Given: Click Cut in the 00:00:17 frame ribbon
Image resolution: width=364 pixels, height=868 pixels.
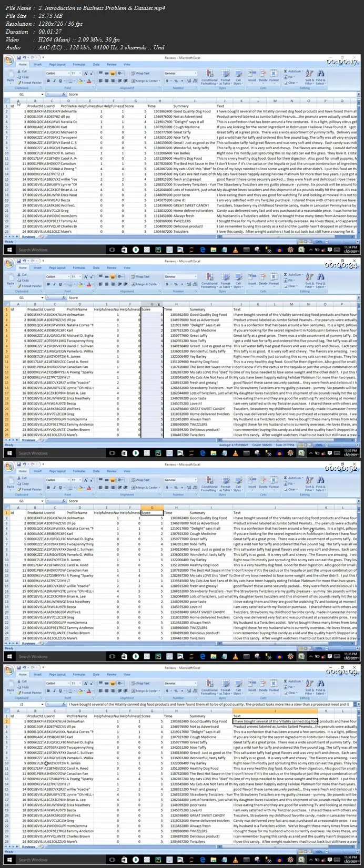Looking at the screenshot, I should click(22, 71).
